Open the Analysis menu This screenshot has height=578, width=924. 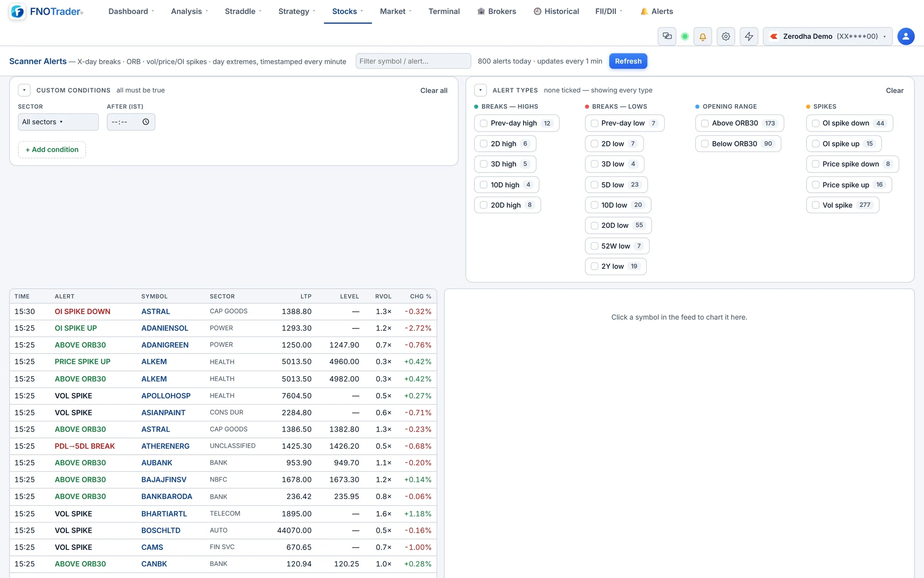(x=189, y=11)
